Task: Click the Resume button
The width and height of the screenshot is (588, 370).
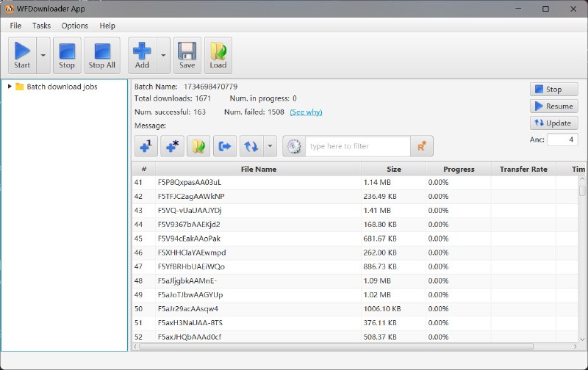Action: [x=553, y=106]
